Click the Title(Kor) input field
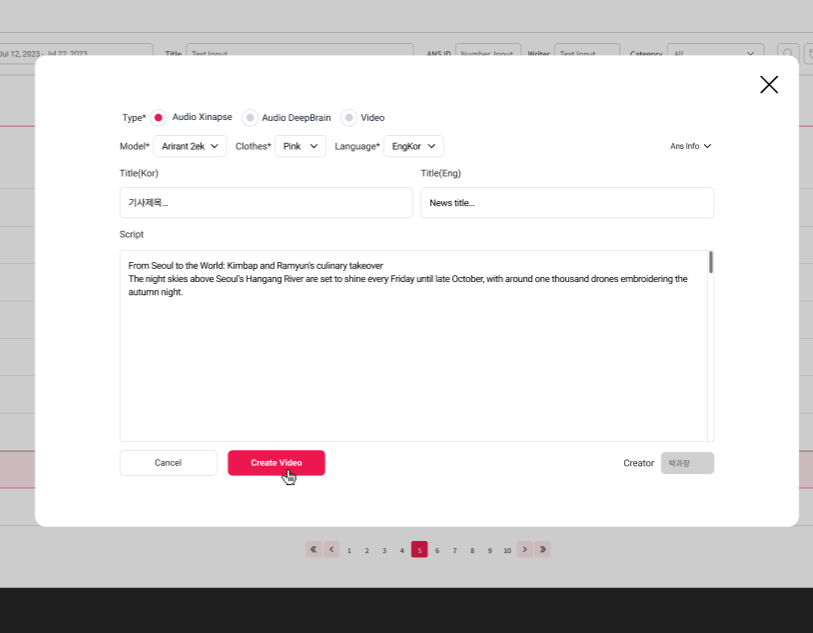Image resolution: width=813 pixels, height=633 pixels. click(266, 203)
